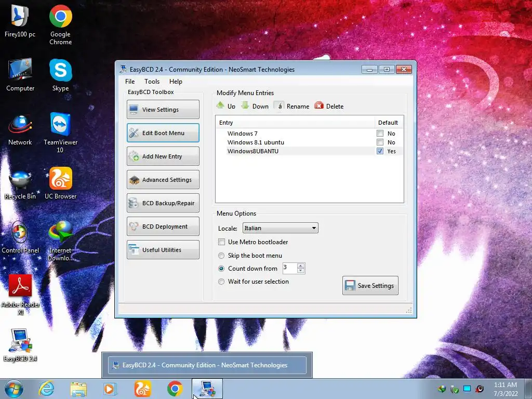Select Edit Boot Menu button
This screenshot has height=399, width=532.
coord(163,132)
